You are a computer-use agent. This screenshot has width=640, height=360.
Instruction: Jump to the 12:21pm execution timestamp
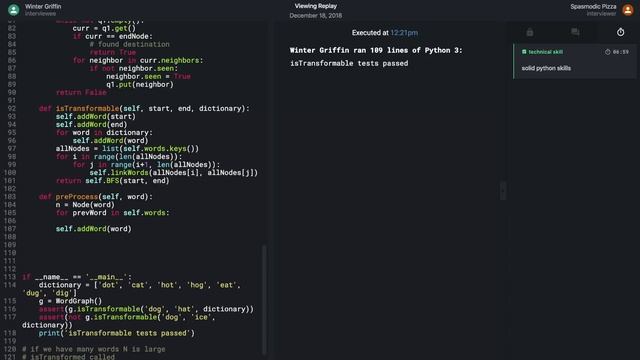click(404, 33)
